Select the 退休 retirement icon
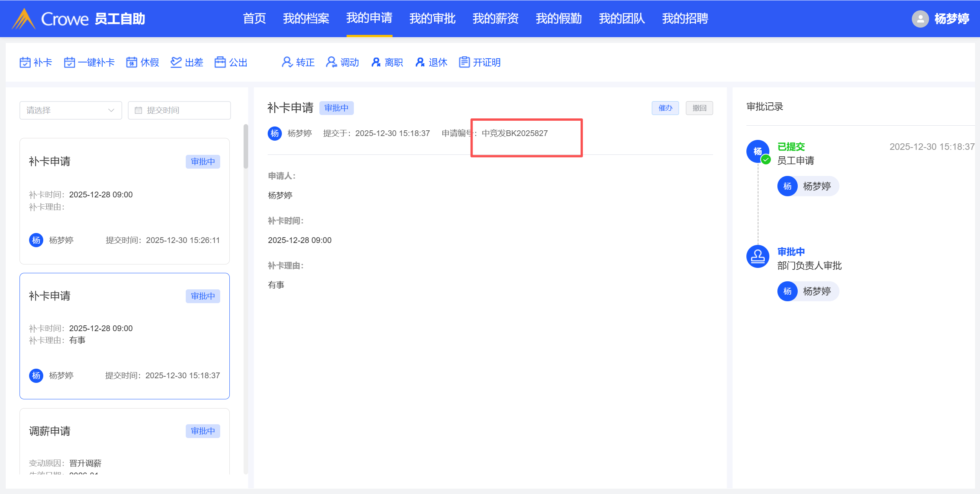980x494 pixels. click(x=420, y=62)
